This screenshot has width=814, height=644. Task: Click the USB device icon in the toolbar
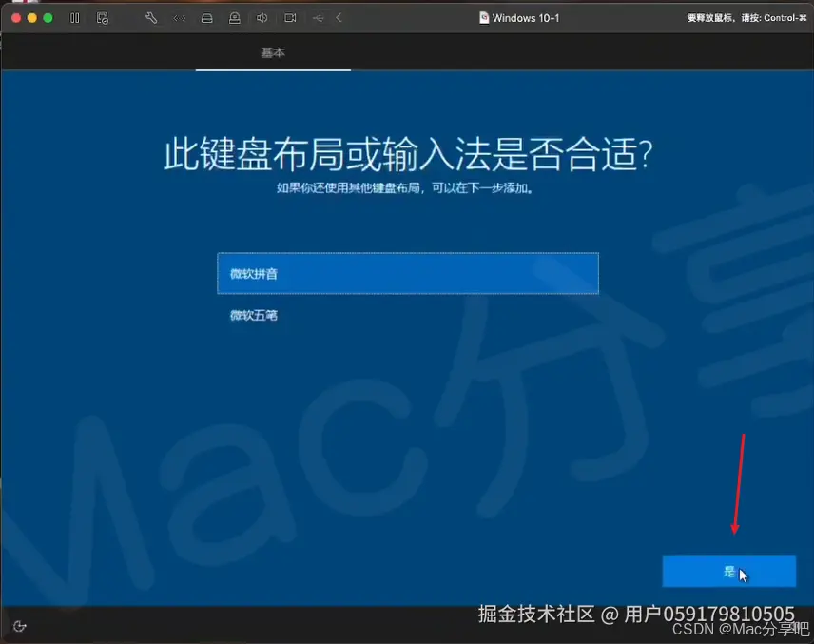[318, 17]
